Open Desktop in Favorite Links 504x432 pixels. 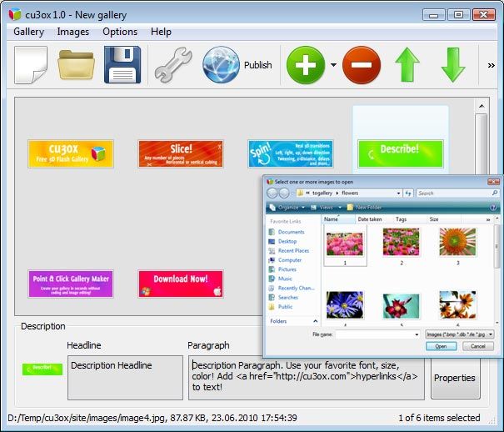283,241
